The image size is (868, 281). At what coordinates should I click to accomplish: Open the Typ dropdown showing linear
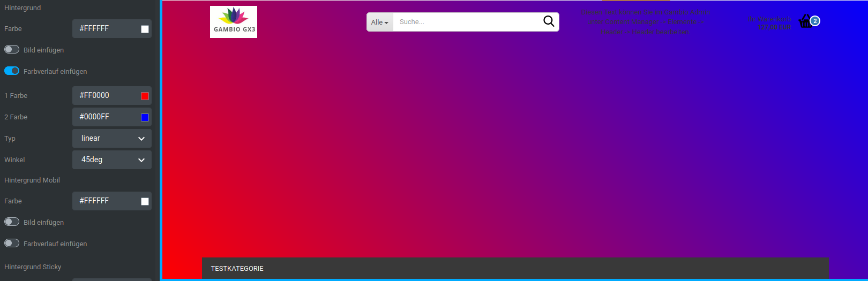[112, 139]
